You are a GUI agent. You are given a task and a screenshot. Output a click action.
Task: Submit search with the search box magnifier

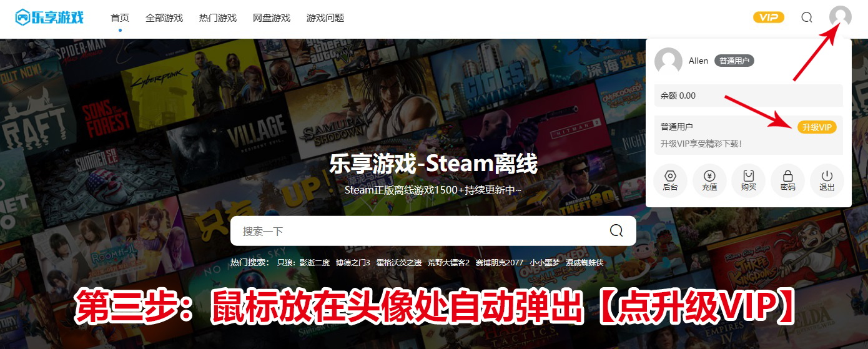point(616,231)
